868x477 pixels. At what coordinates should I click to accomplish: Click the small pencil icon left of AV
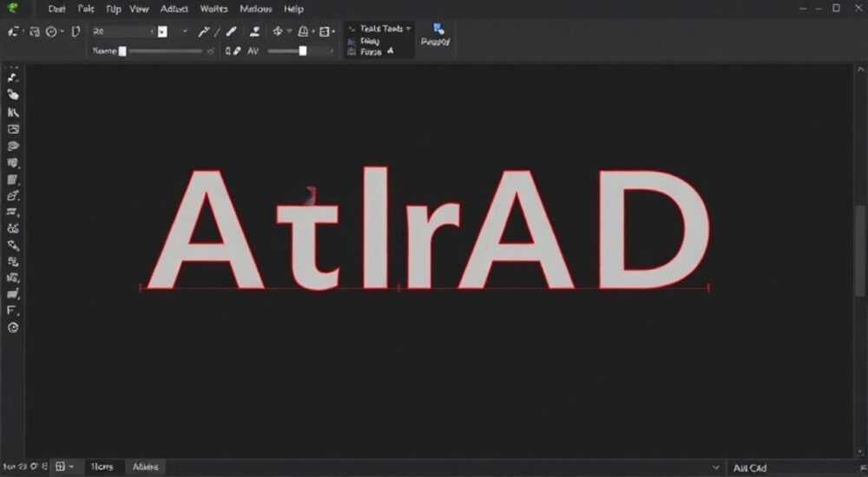pos(238,51)
